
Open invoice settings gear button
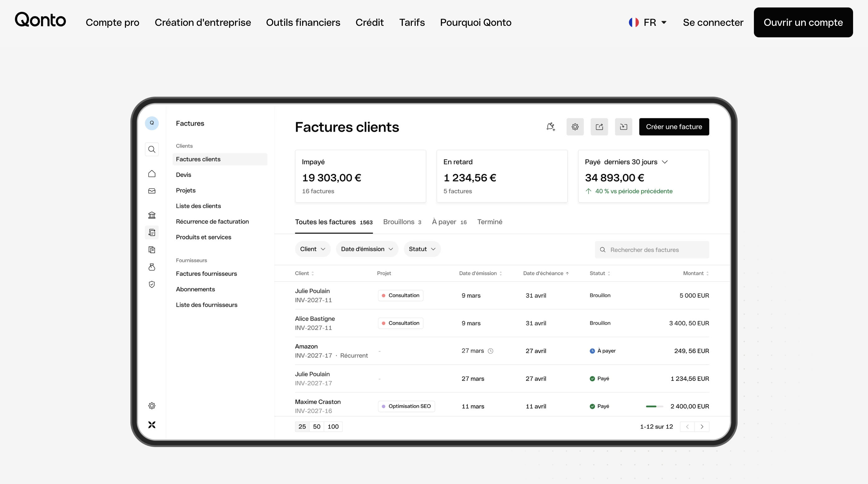click(x=575, y=127)
